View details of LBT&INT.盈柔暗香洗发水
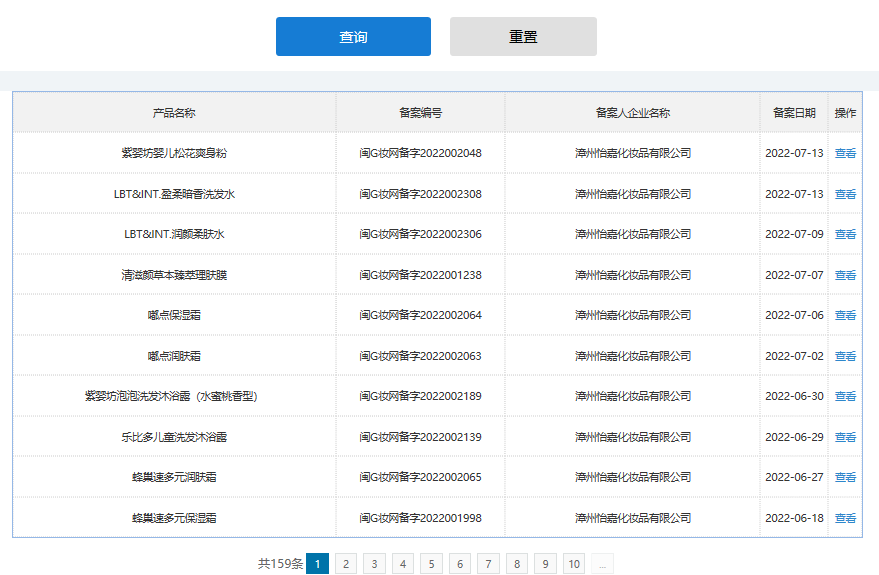The image size is (879, 575). [x=845, y=194]
